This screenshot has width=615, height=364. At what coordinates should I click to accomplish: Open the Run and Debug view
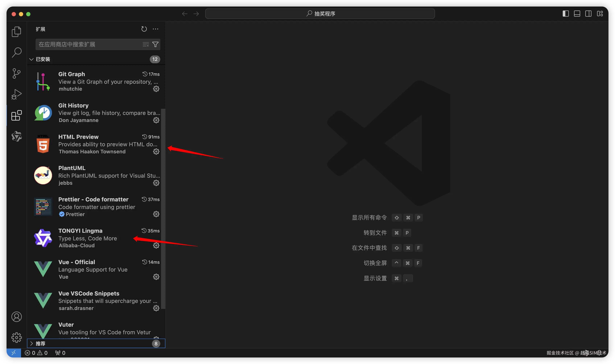pos(16,94)
